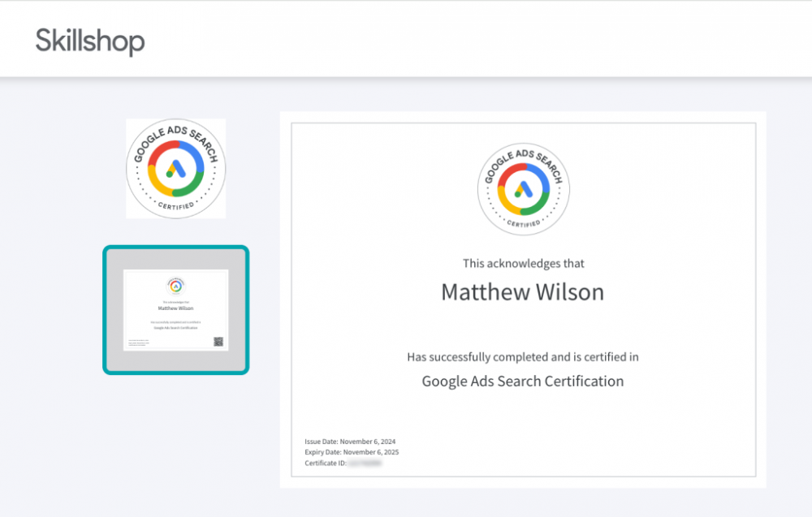812x517 pixels.
Task: Click the Google Ads Search Certification title
Action: 522,381
